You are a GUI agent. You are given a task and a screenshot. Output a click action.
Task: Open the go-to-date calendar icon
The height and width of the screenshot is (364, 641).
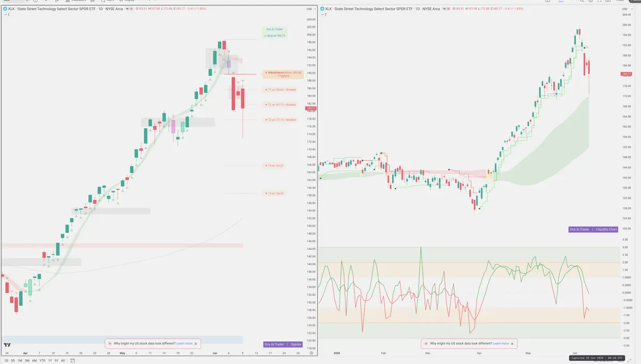coord(72,361)
